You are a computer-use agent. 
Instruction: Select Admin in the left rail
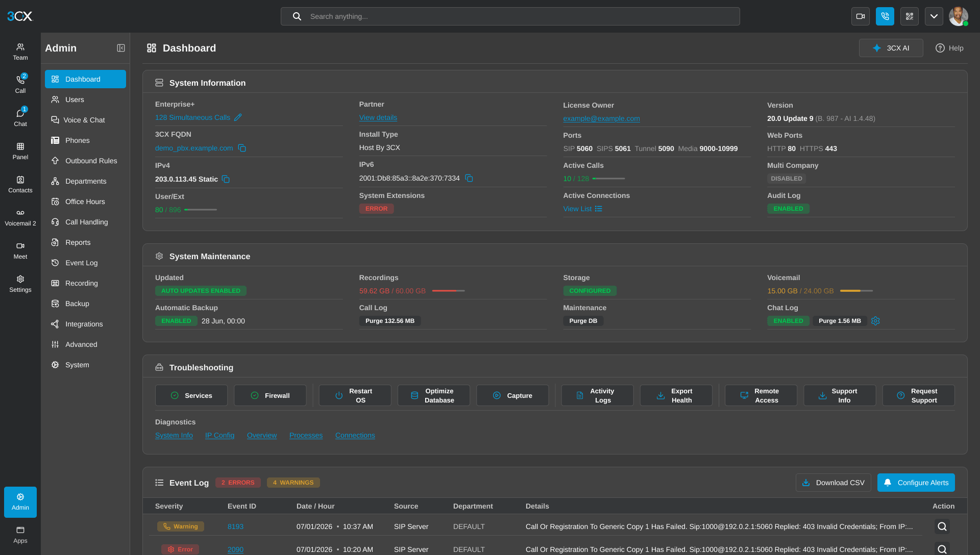(20, 502)
